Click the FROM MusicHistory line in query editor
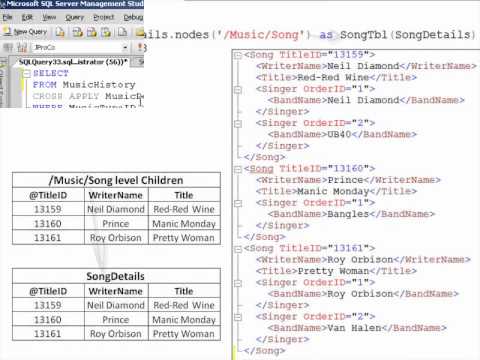 click(84, 85)
